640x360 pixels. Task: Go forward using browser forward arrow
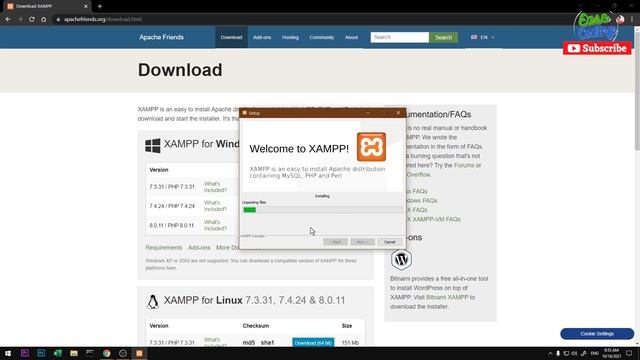coord(20,19)
